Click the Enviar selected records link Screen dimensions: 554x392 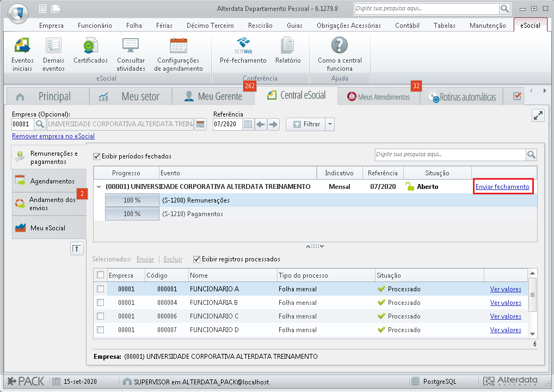click(x=145, y=259)
